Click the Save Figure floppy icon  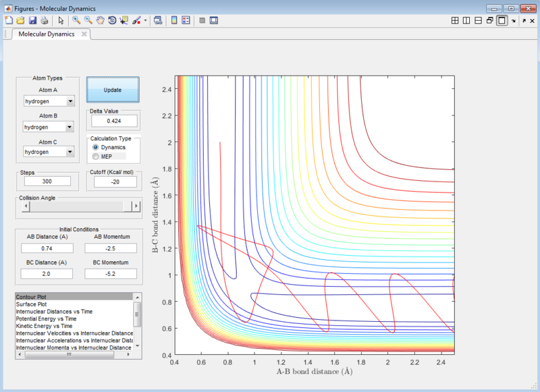(32, 20)
